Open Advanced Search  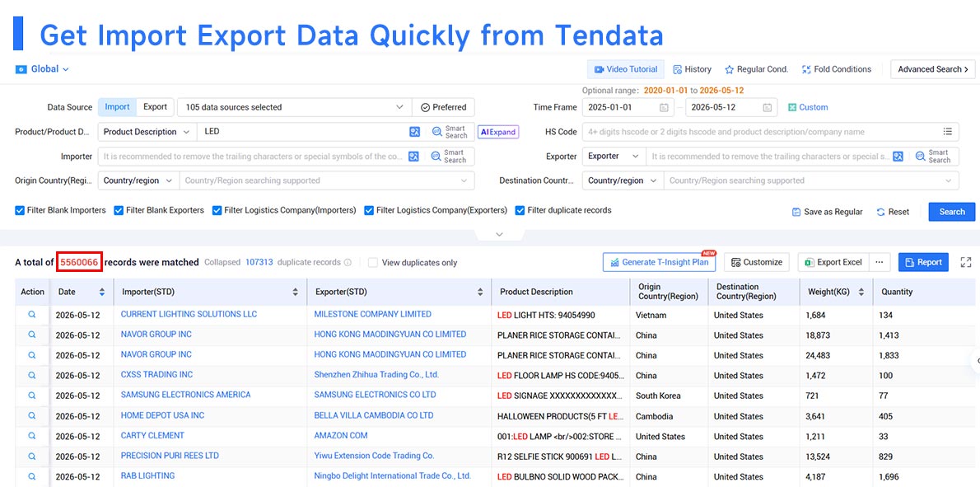click(932, 69)
